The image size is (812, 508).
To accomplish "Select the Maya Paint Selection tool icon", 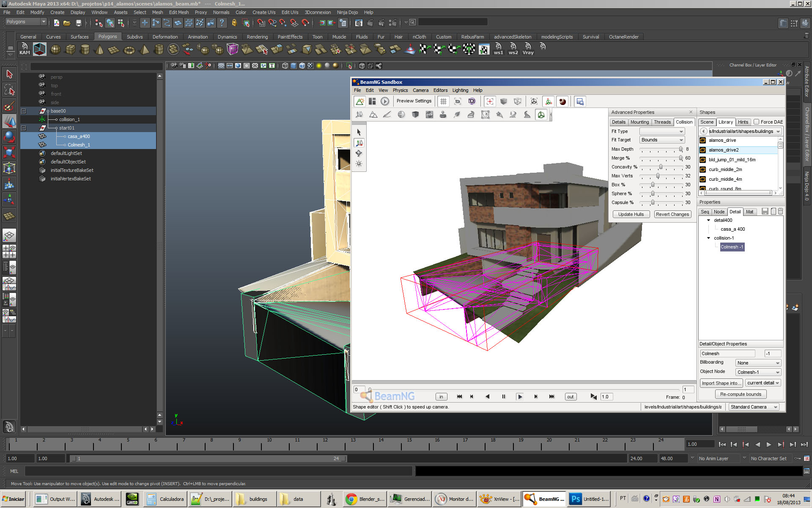I will (9, 106).
